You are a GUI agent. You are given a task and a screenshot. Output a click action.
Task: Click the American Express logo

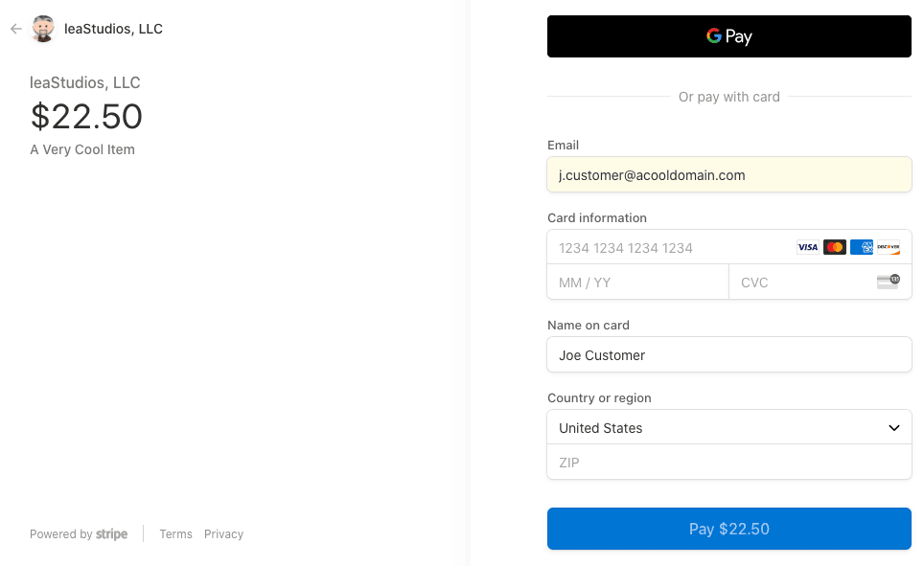(x=861, y=247)
